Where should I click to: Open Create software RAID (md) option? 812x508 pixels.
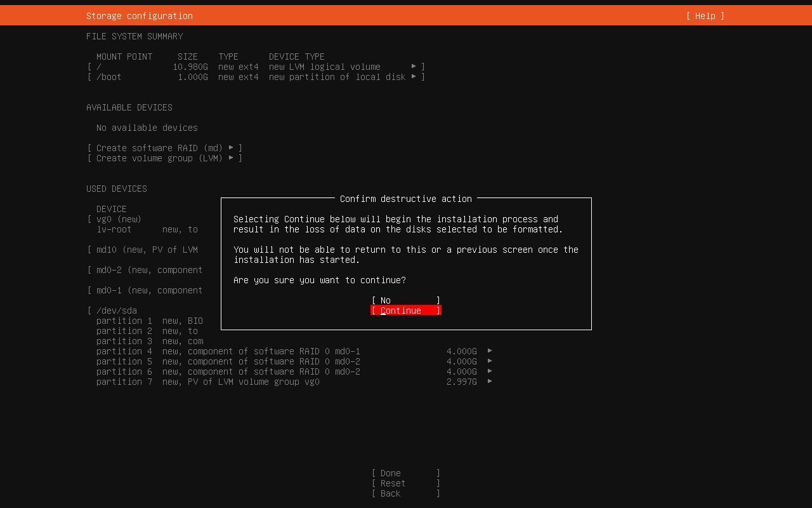[x=165, y=148]
